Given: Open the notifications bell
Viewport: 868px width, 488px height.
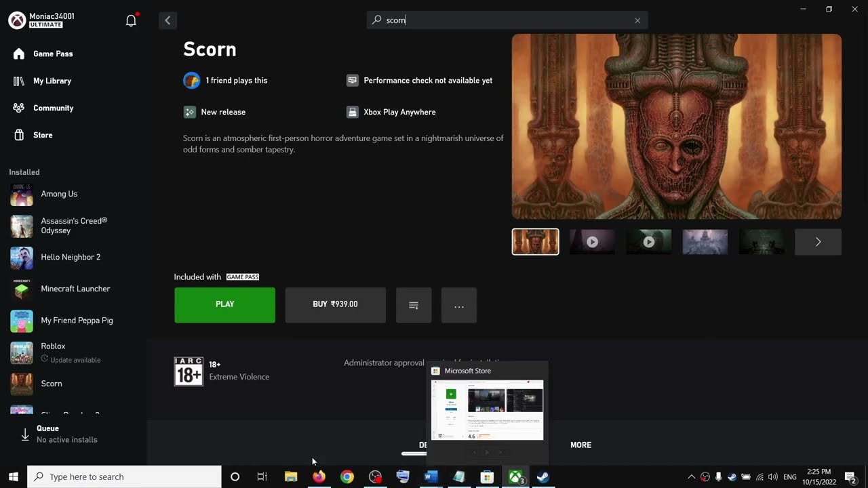Looking at the screenshot, I should tap(132, 20).
